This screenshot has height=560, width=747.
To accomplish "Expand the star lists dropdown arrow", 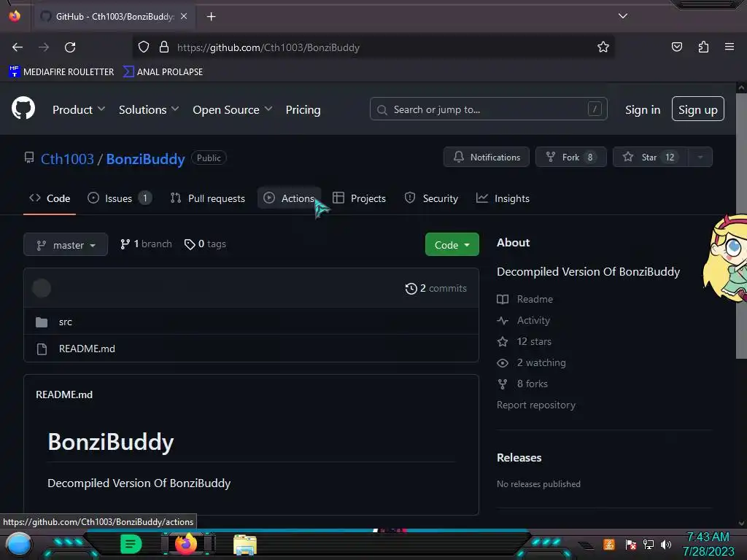I will pos(700,157).
